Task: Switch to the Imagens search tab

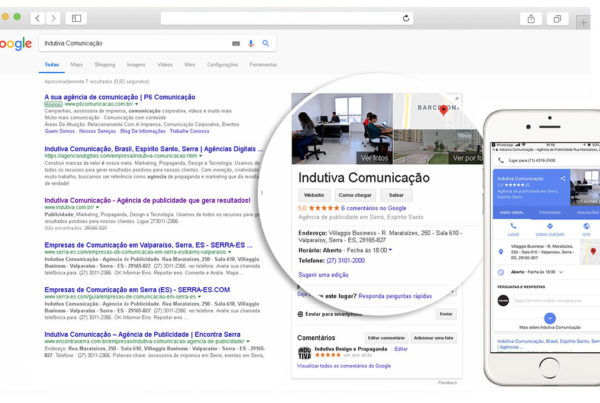Action: [x=136, y=65]
